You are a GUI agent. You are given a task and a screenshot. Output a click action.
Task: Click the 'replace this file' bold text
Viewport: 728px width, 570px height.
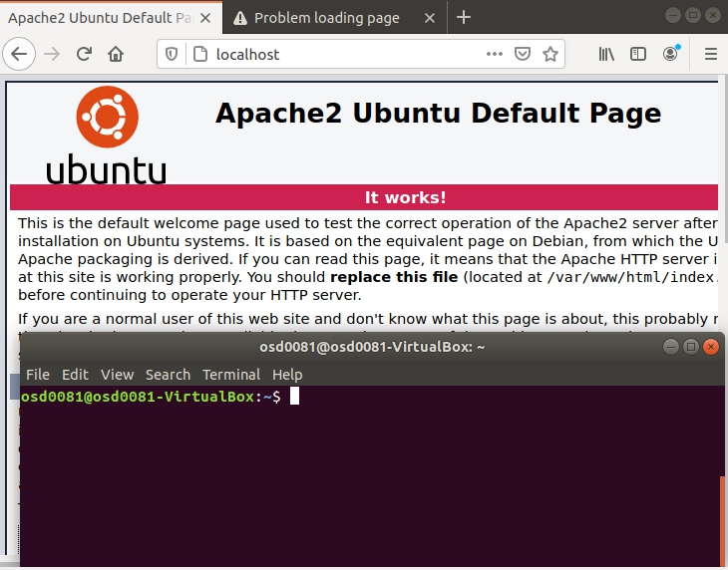coord(394,277)
